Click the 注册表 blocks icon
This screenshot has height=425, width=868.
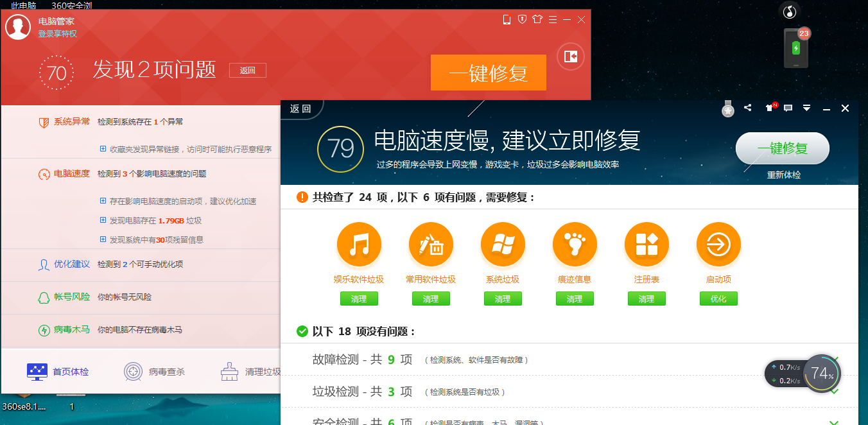coord(647,245)
